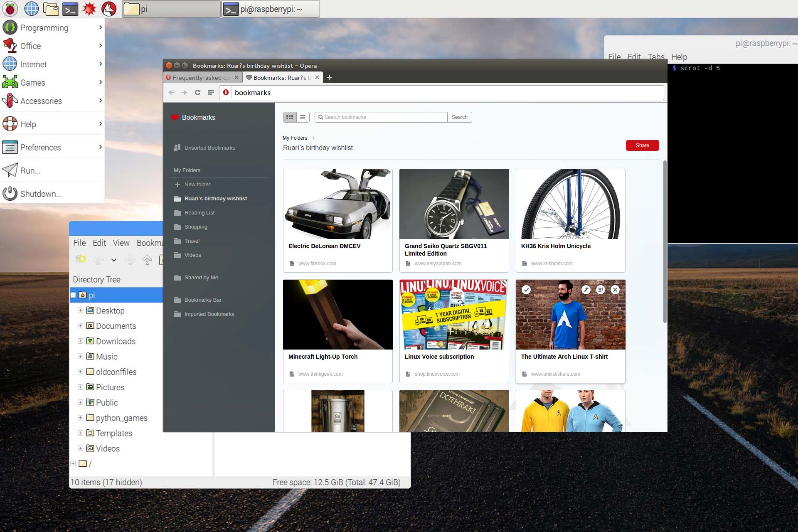This screenshot has height=532, width=798.
Task: Open the Shared by Me folder
Action: point(196,278)
